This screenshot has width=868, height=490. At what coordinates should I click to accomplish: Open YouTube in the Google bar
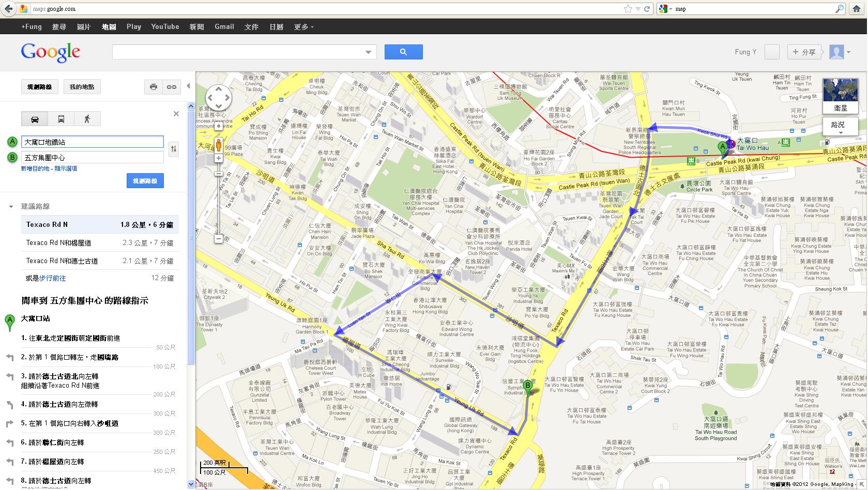pyautogui.click(x=165, y=27)
